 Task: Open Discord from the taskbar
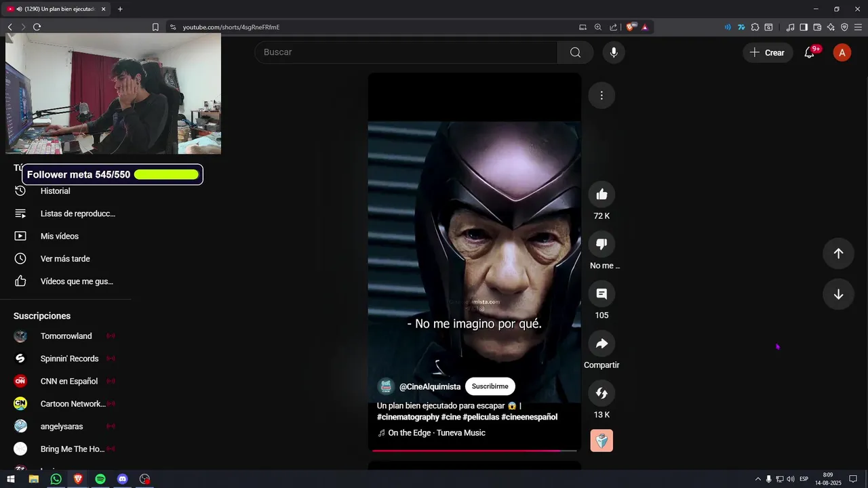[122, 479]
